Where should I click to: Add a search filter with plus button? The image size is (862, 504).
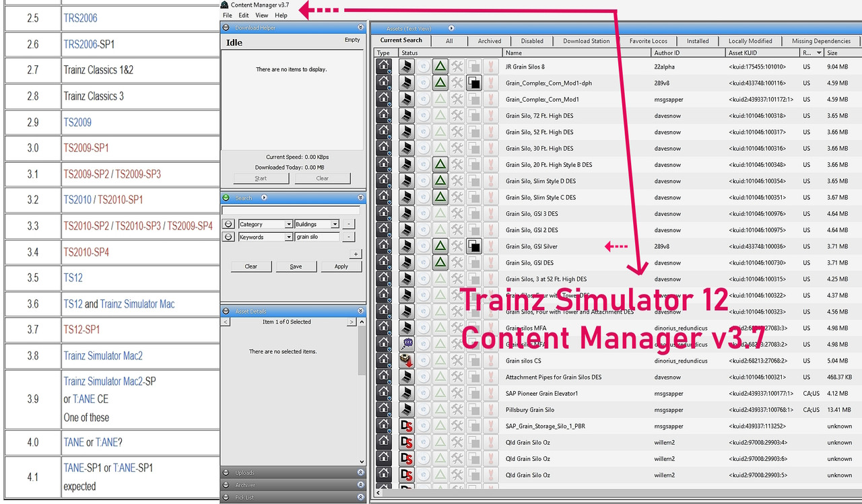[x=356, y=254]
